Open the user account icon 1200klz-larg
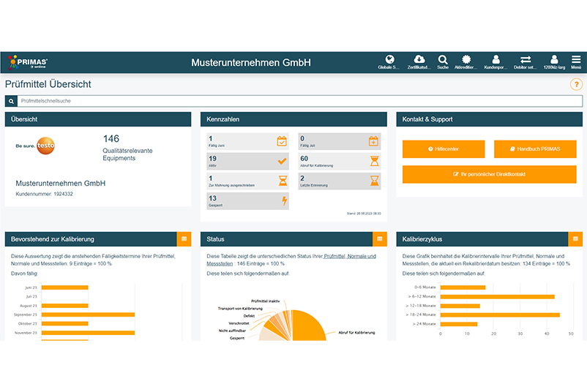This screenshot has height=392, width=587. (x=554, y=59)
